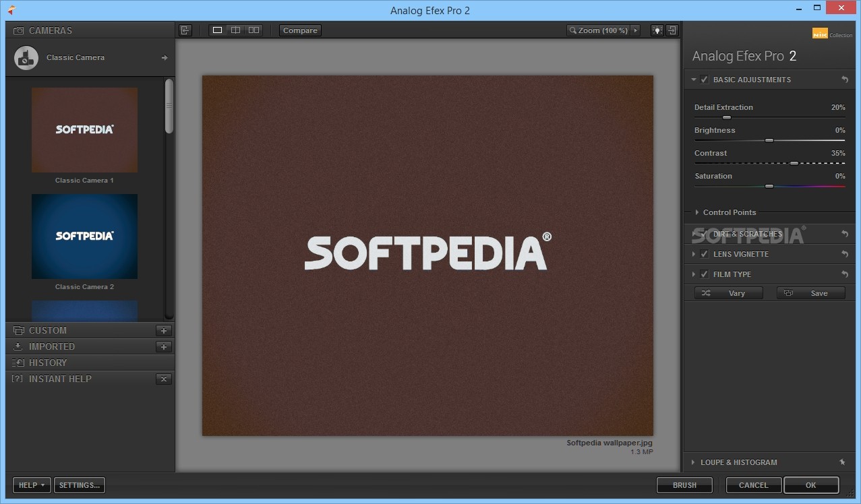Screen dimensions: 861x504
Task: Click the Zoom (100 %) label
Action: (603, 30)
